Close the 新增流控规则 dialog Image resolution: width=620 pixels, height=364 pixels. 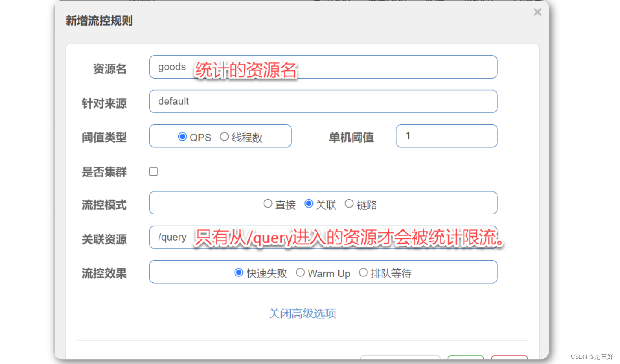point(538,12)
